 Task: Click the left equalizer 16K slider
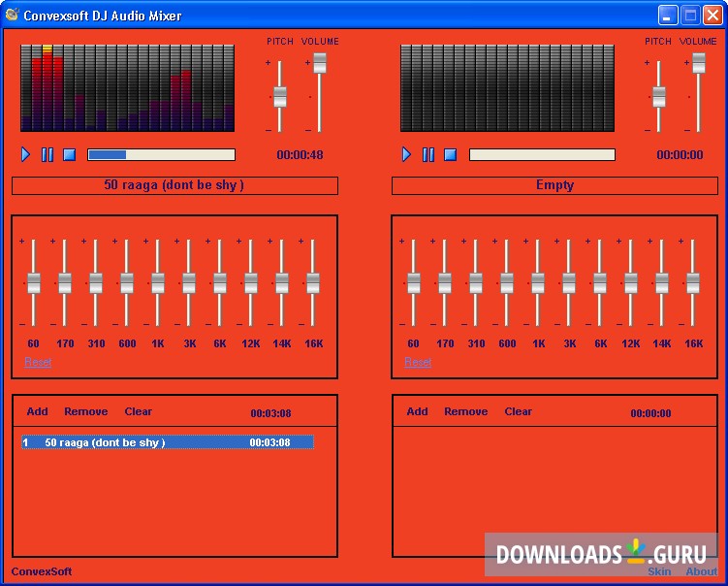pos(313,283)
